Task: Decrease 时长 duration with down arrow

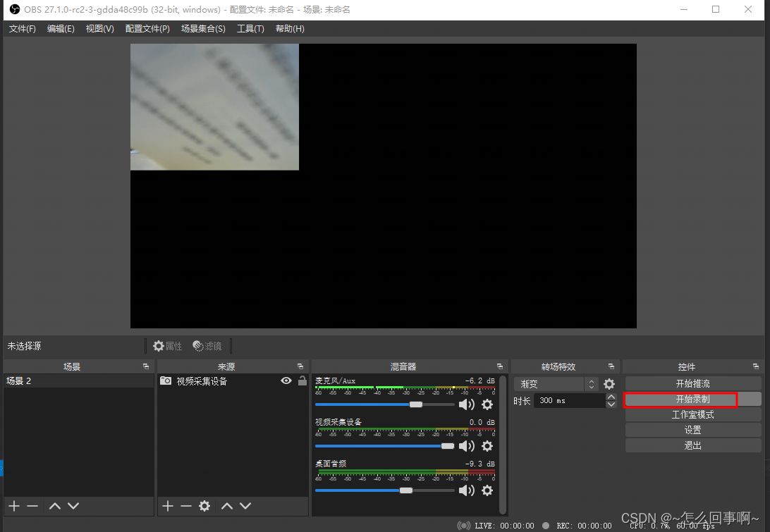Action: [611, 404]
